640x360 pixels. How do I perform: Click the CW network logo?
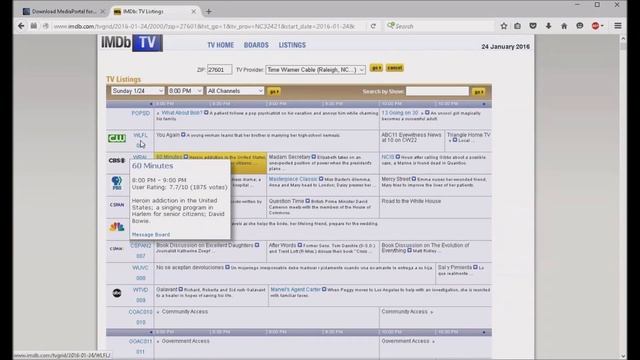[117, 138]
